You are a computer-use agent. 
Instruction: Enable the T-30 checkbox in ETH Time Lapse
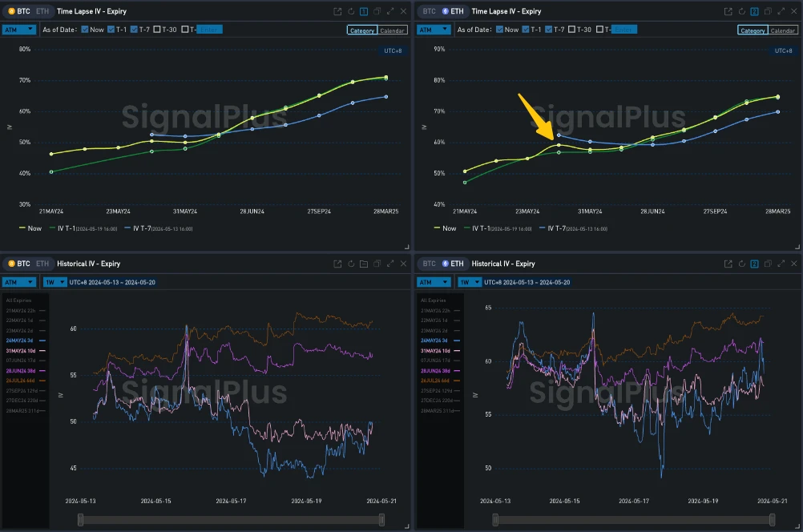coord(571,30)
